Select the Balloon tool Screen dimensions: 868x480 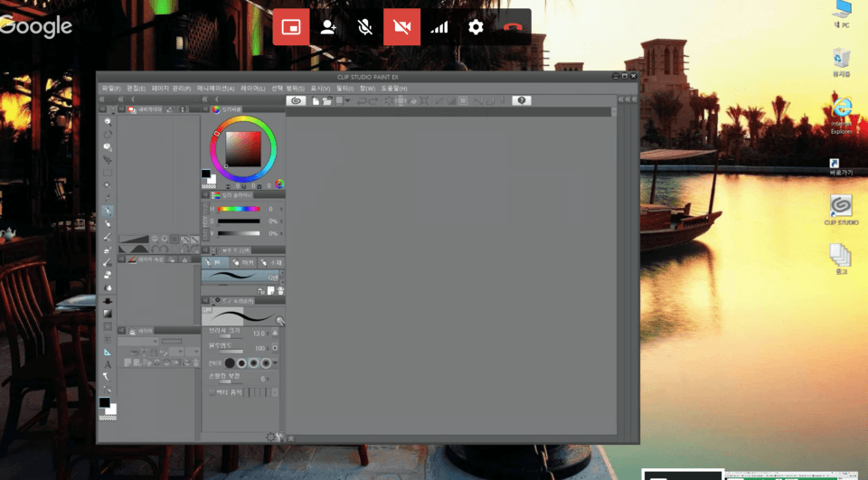coord(108,377)
